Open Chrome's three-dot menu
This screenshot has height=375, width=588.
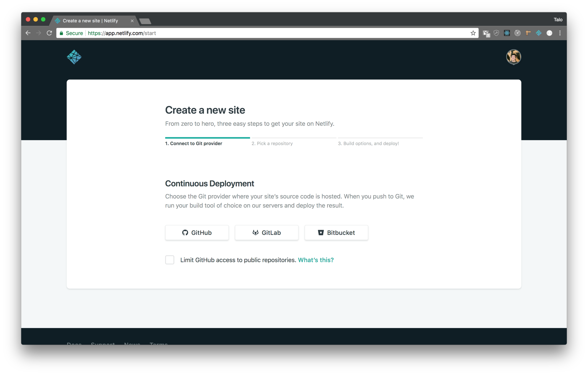click(560, 33)
